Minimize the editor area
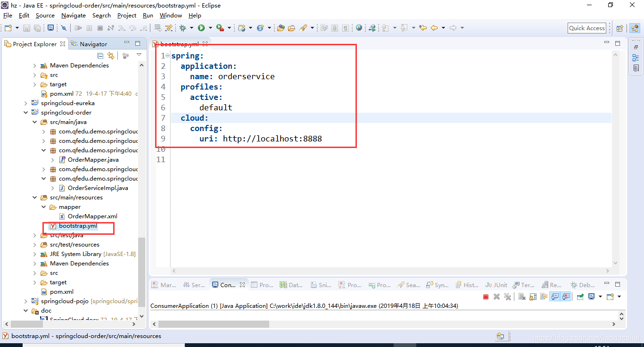This screenshot has height=347, width=644. pyautogui.click(x=607, y=43)
